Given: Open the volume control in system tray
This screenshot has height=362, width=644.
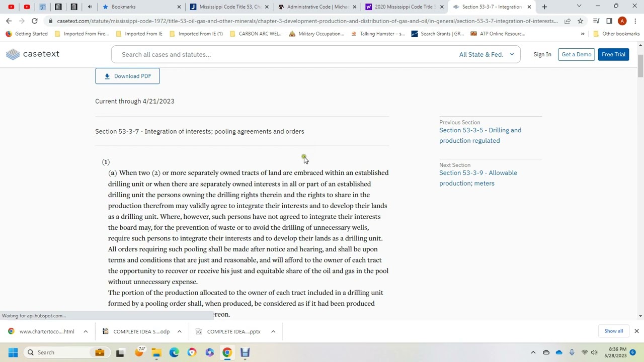Looking at the screenshot, I should (x=594, y=352).
